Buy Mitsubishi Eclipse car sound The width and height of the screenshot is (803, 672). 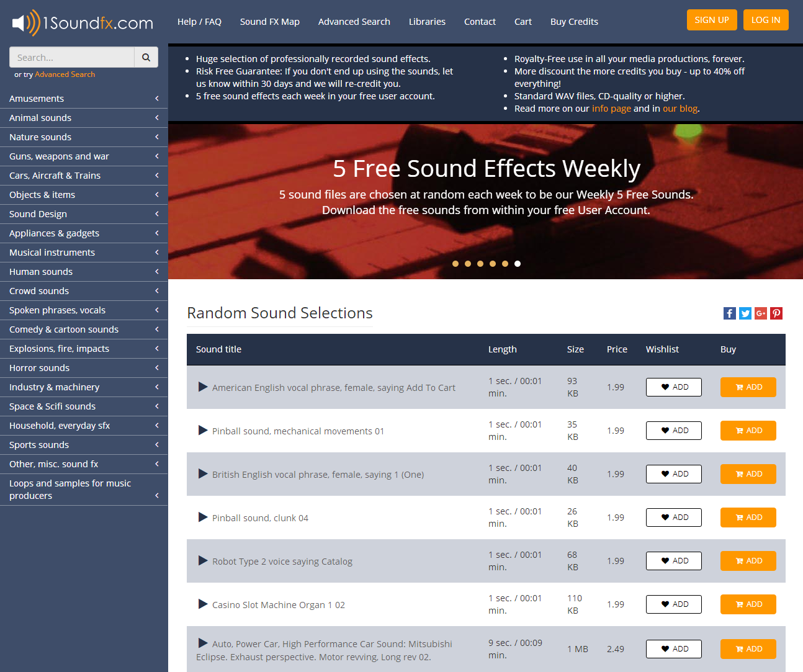(x=748, y=649)
